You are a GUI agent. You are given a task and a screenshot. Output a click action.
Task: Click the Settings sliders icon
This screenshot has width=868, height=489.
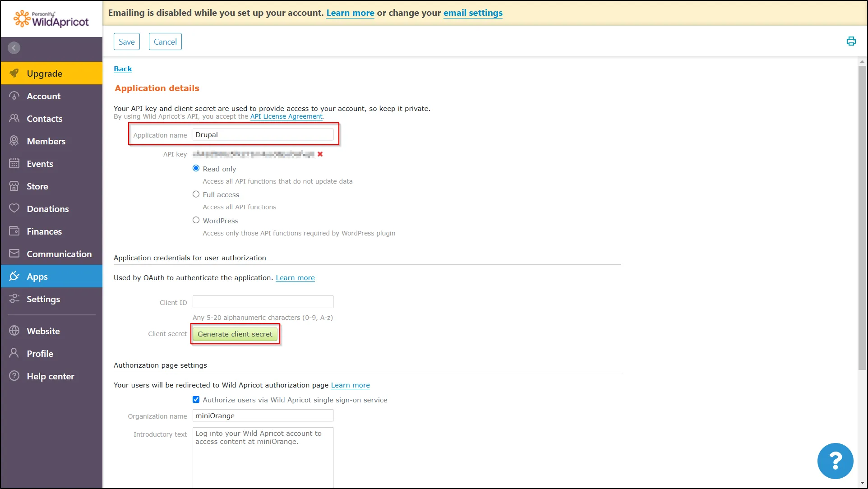coord(14,299)
